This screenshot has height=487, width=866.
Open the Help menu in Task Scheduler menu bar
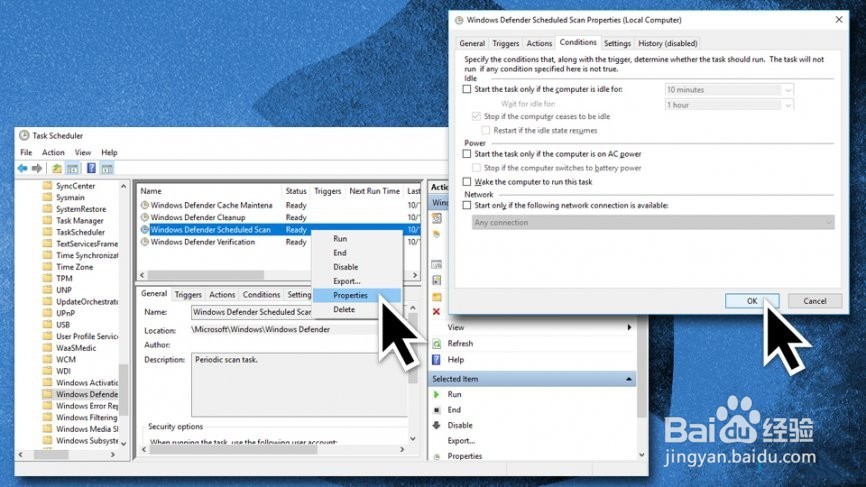pos(109,152)
